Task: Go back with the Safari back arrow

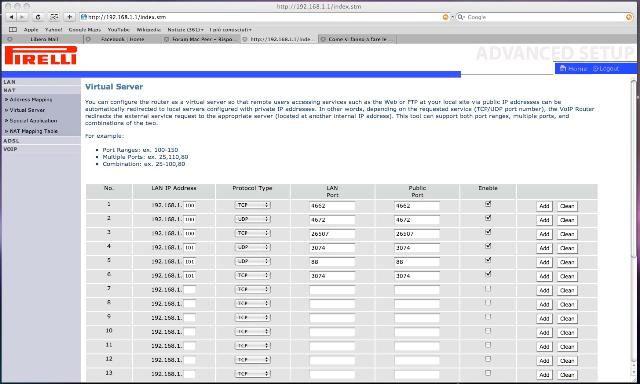Action: pyautogui.click(x=11, y=17)
